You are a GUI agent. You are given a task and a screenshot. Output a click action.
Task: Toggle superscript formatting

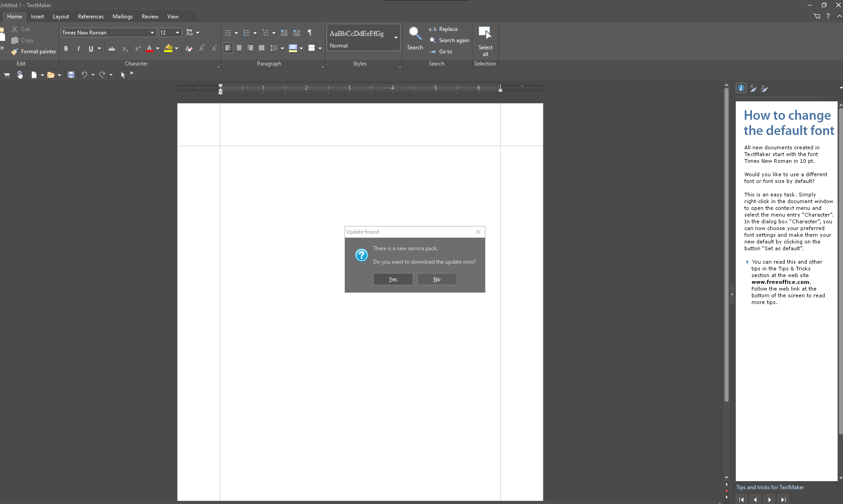pos(138,48)
